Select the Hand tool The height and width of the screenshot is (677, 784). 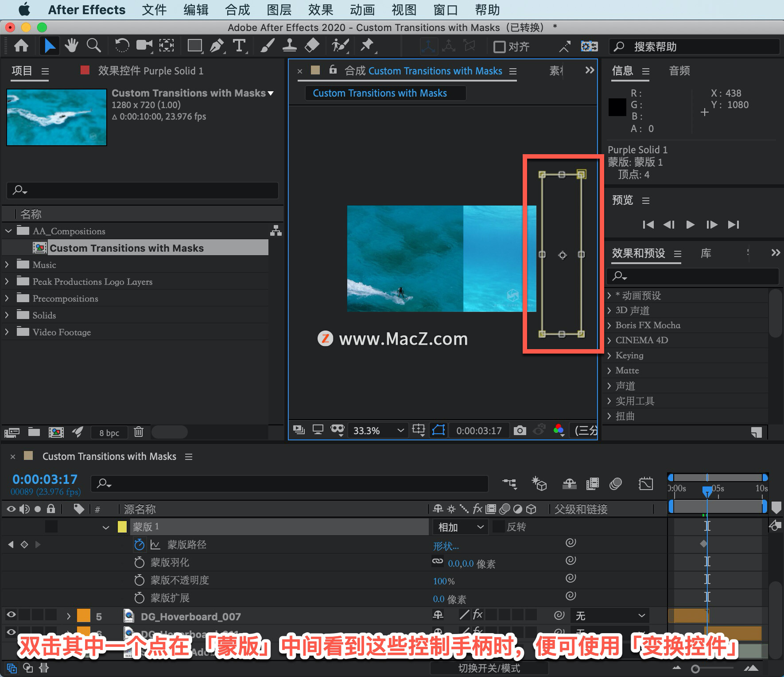point(71,46)
